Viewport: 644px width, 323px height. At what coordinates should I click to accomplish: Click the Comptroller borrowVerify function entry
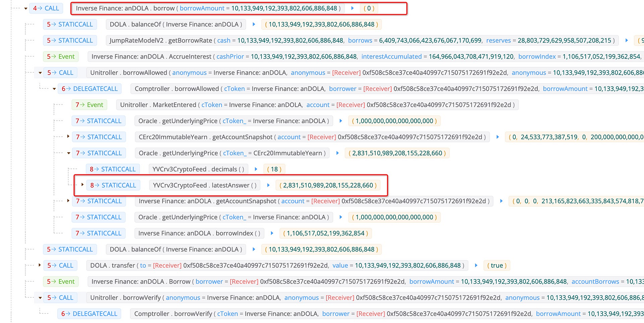pyautogui.click(x=387, y=314)
